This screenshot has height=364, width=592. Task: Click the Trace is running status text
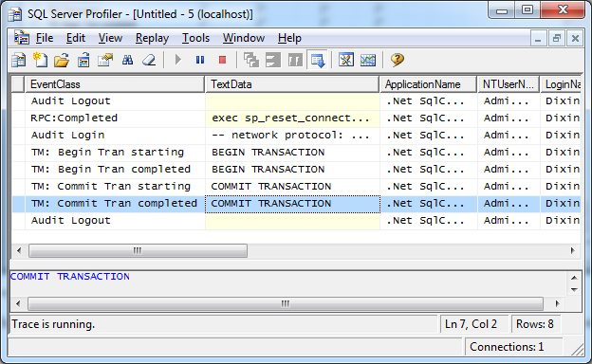53,324
